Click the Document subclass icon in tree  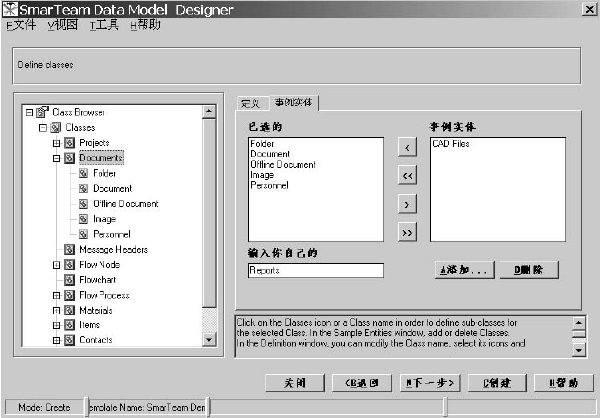pos(83,189)
